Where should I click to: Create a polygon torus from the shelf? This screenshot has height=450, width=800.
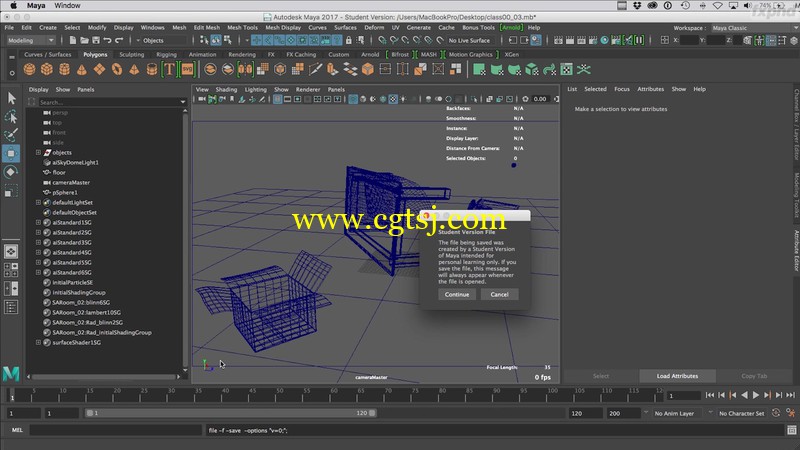tap(117, 69)
